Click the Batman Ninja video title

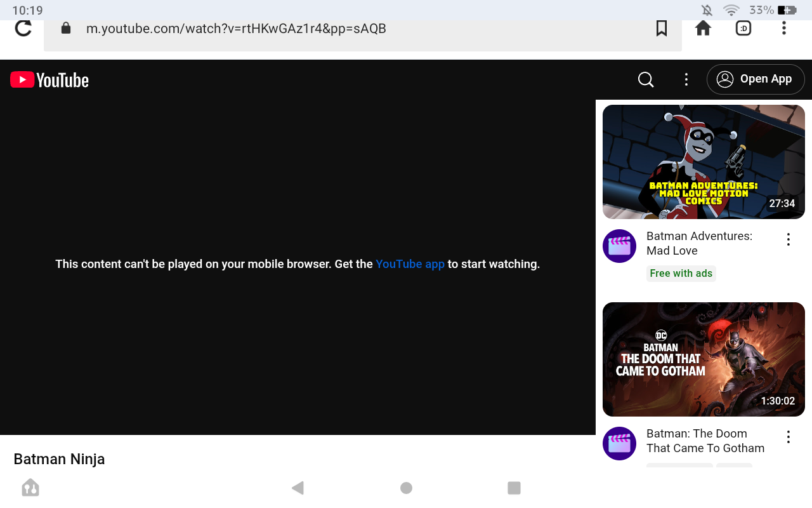(x=59, y=459)
